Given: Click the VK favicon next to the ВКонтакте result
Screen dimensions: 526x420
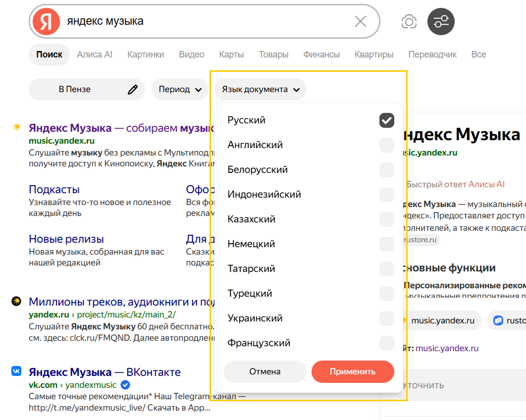Looking at the screenshot, I should click(16, 370).
